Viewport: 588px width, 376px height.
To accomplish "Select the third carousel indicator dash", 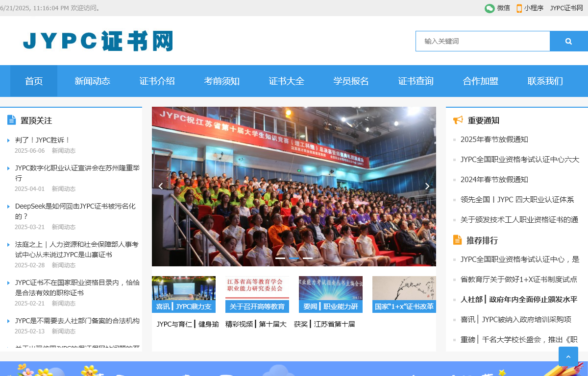I will click(x=308, y=258).
